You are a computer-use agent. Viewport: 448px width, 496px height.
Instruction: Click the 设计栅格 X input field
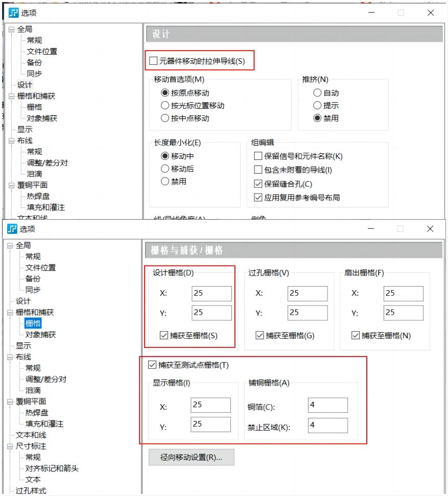pos(211,293)
